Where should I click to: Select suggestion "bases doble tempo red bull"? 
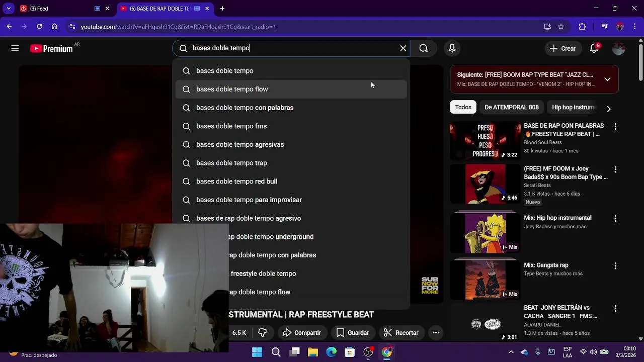click(291, 182)
